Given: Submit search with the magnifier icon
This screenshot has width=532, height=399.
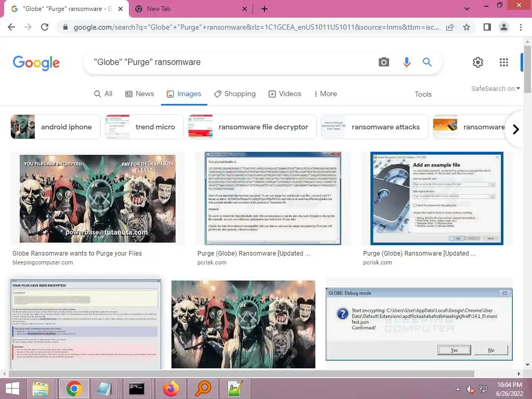Looking at the screenshot, I should (427, 62).
